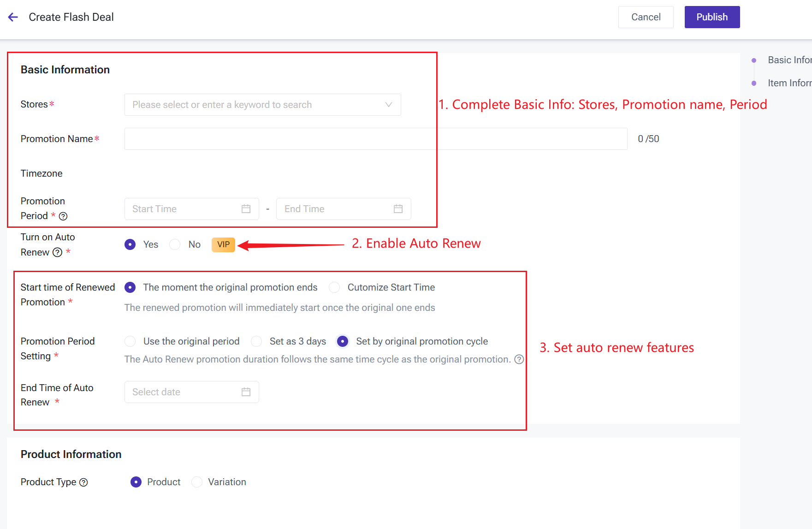Select 'The moment the original promotion ends'
This screenshot has height=529, width=812.
[130, 287]
